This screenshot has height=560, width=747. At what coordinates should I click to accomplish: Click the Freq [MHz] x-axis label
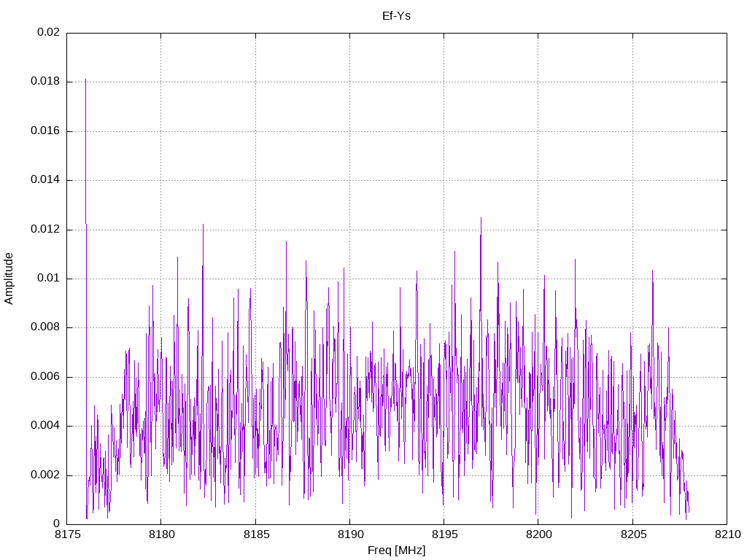(x=396, y=551)
